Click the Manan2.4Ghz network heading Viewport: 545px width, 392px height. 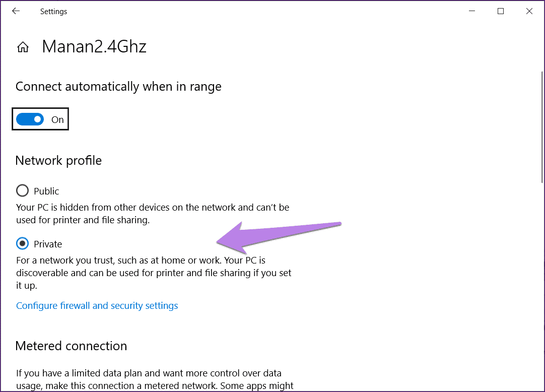coord(94,46)
